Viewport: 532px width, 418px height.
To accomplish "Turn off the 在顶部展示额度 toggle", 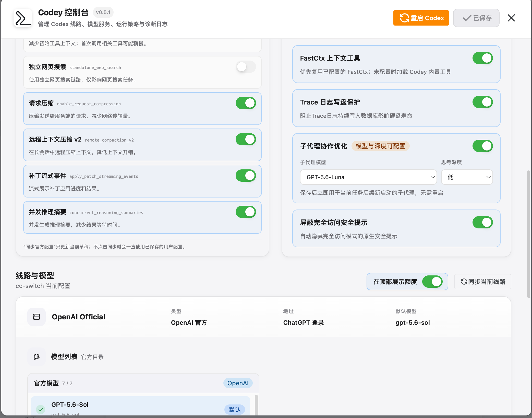I will 432,282.
